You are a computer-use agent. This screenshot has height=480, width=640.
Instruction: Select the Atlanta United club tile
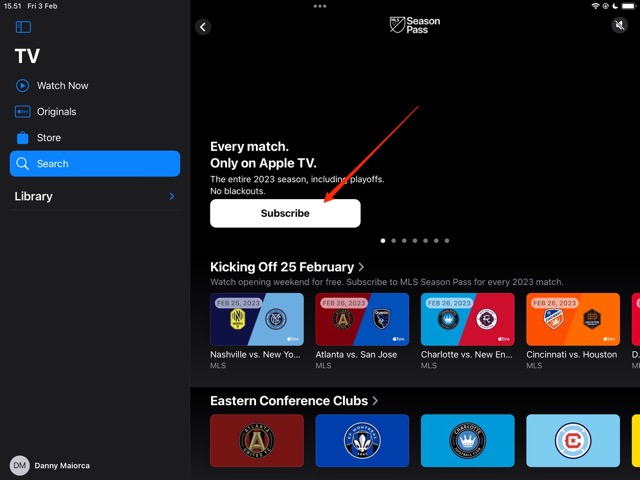[x=257, y=441]
